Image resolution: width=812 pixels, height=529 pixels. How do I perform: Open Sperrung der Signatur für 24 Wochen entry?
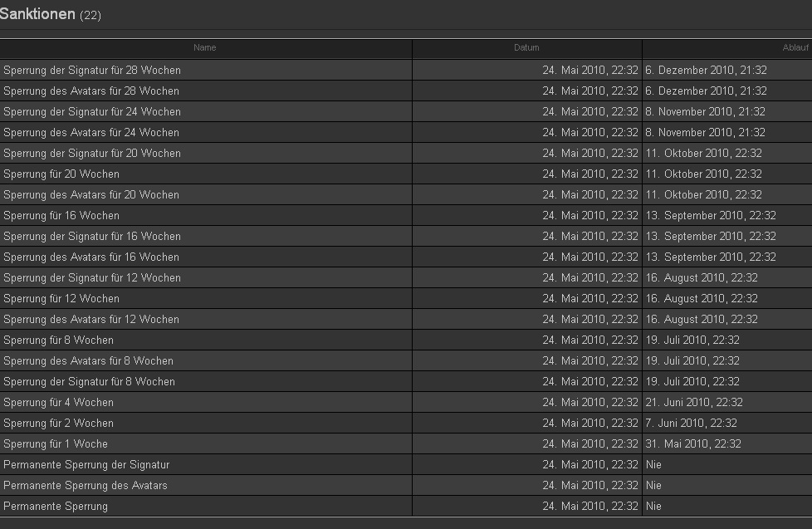tap(92, 112)
